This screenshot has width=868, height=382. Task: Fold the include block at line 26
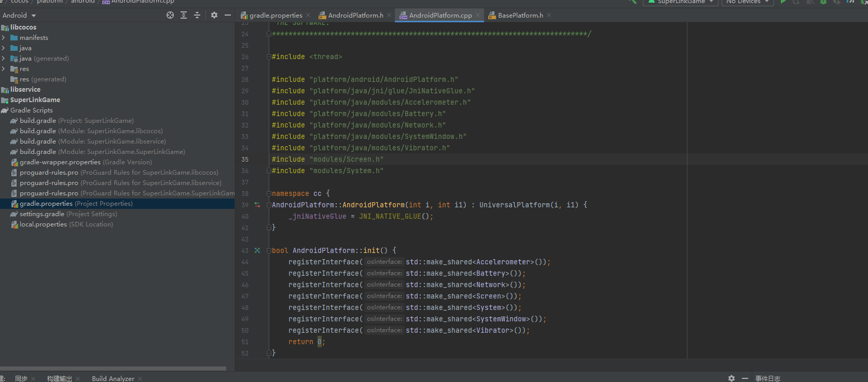point(269,56)
